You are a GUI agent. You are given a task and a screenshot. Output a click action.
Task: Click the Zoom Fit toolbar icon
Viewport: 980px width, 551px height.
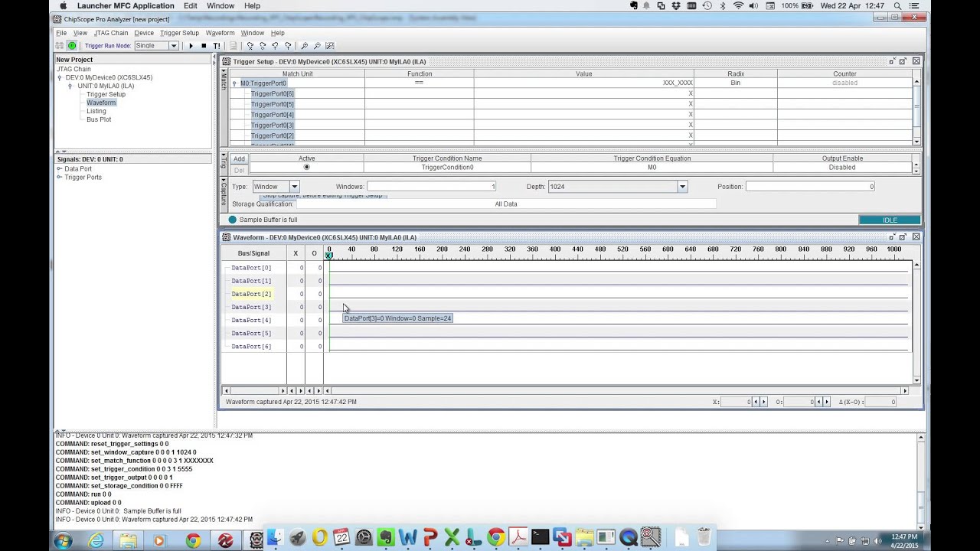click(330, 46)
